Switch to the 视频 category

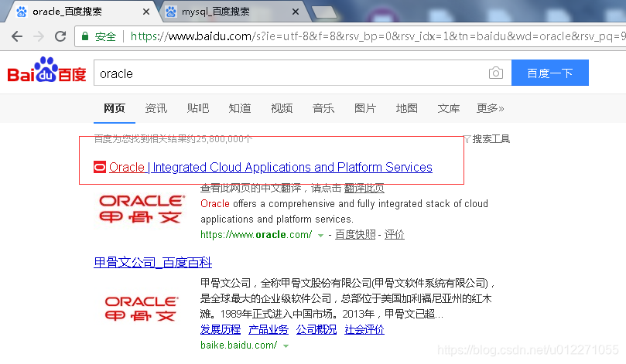coord(282,108)
